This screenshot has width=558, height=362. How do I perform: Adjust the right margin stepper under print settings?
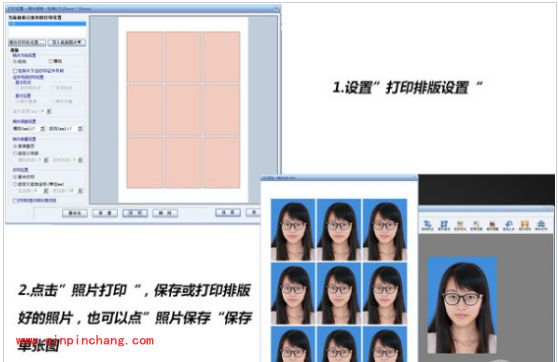(80, 191)
